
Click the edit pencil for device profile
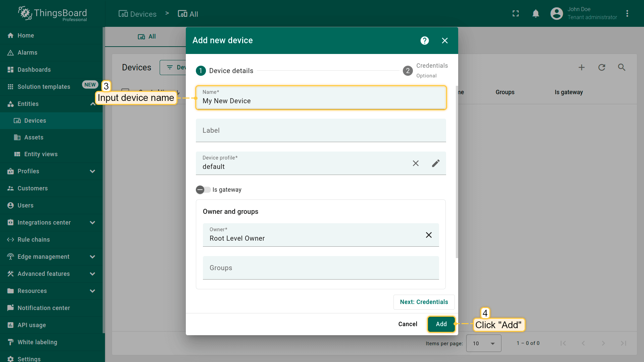pyautogui.click(x=436, y=163)
